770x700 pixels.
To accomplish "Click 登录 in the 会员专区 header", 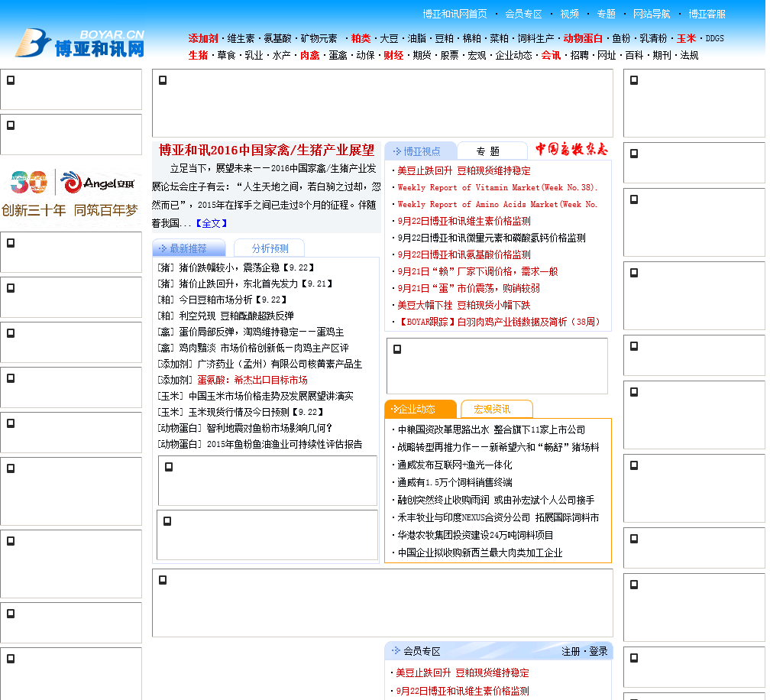I will coord(598,651).
